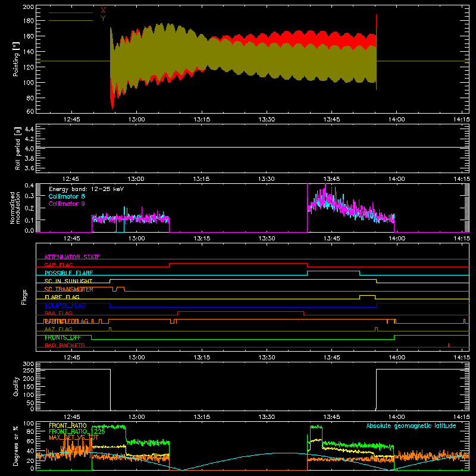This screenshot has height=476, width=476.
Task: Select the green FRONT_RATIO_1225 legend entry
Action: pos(77,431)
